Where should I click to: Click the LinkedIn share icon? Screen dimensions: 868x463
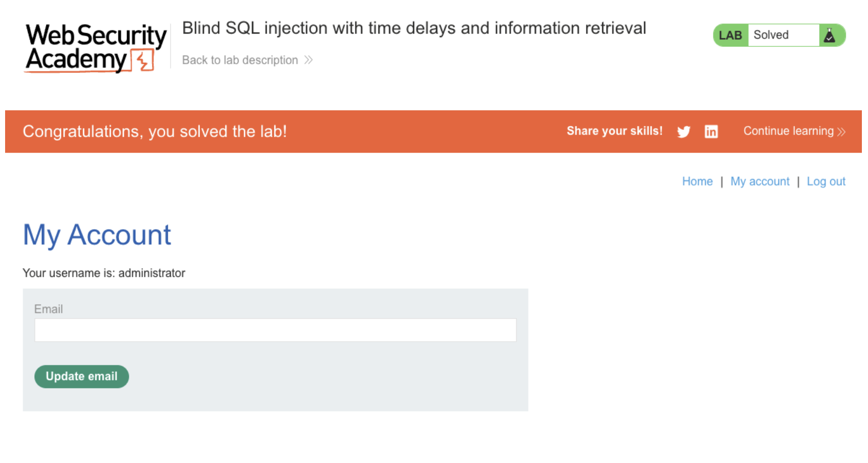(x=711, y=132)
